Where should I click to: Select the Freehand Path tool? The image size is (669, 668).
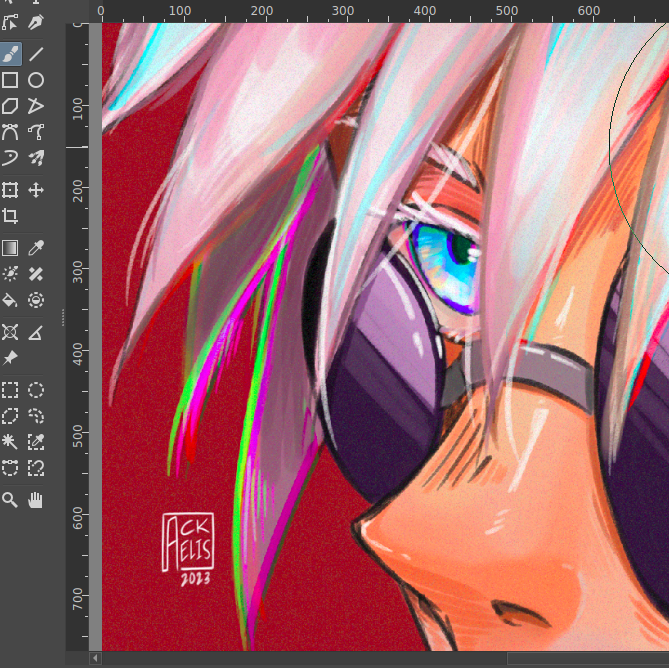click(x=36, y=132)
